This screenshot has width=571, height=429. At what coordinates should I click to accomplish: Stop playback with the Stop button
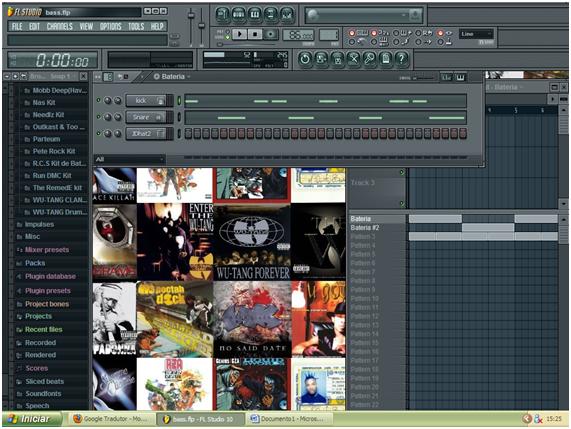click(255, 34)
